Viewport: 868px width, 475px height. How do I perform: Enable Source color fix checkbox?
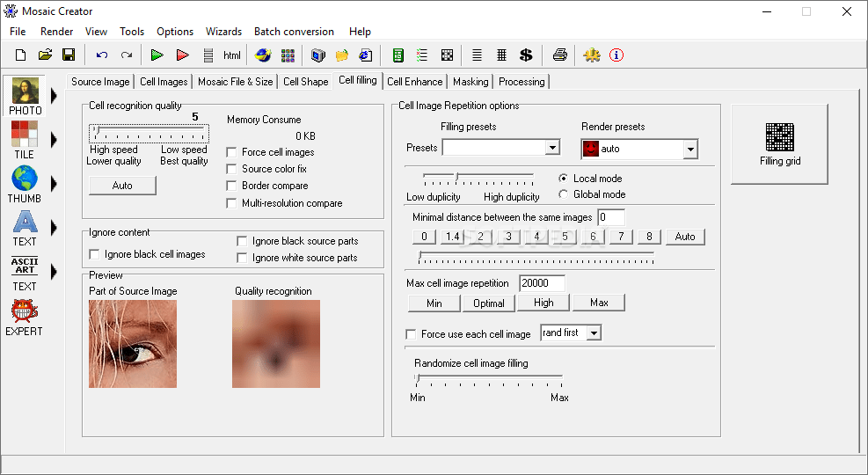[231, 169]
